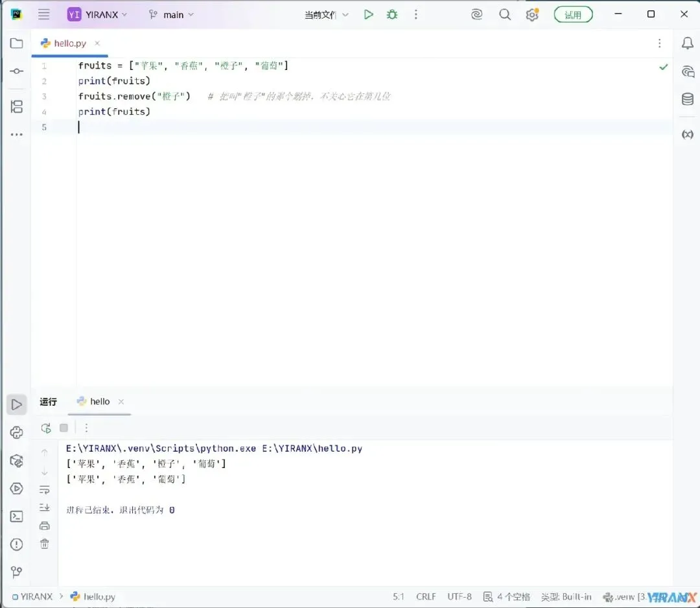Open the Run tool window button in left sidebar

16,404
